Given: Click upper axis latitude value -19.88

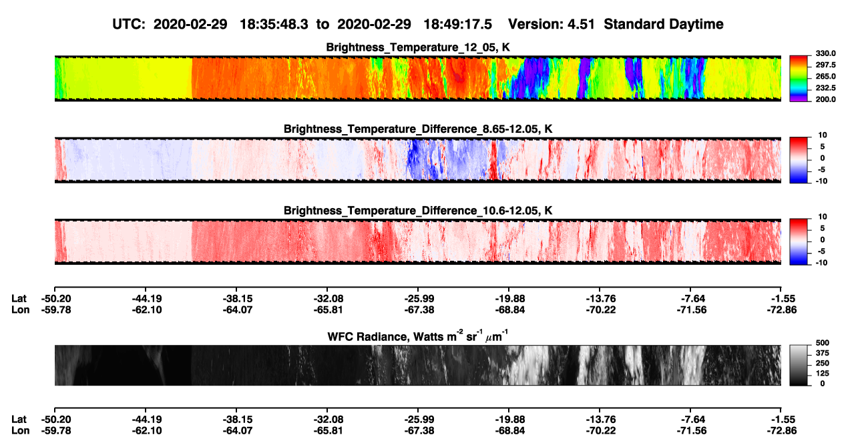Looking at the screenshot, I should coord(509,298).
